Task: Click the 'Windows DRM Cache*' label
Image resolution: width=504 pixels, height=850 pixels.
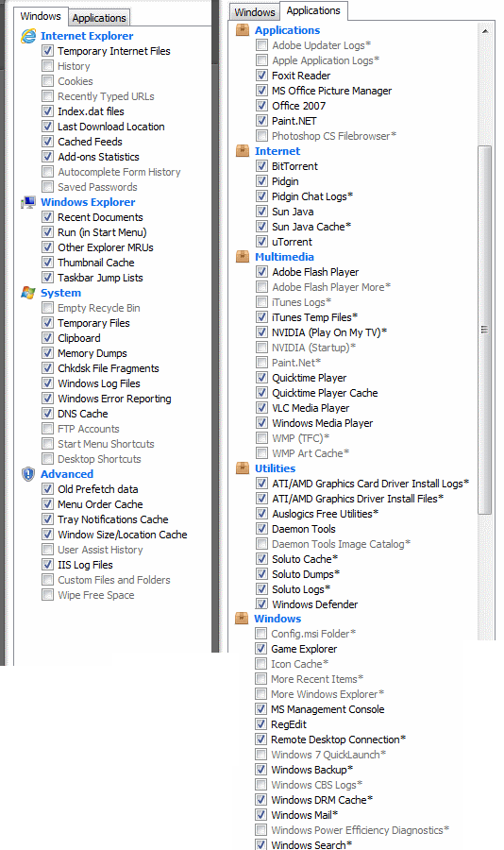Action: click(x=321, y=800)
